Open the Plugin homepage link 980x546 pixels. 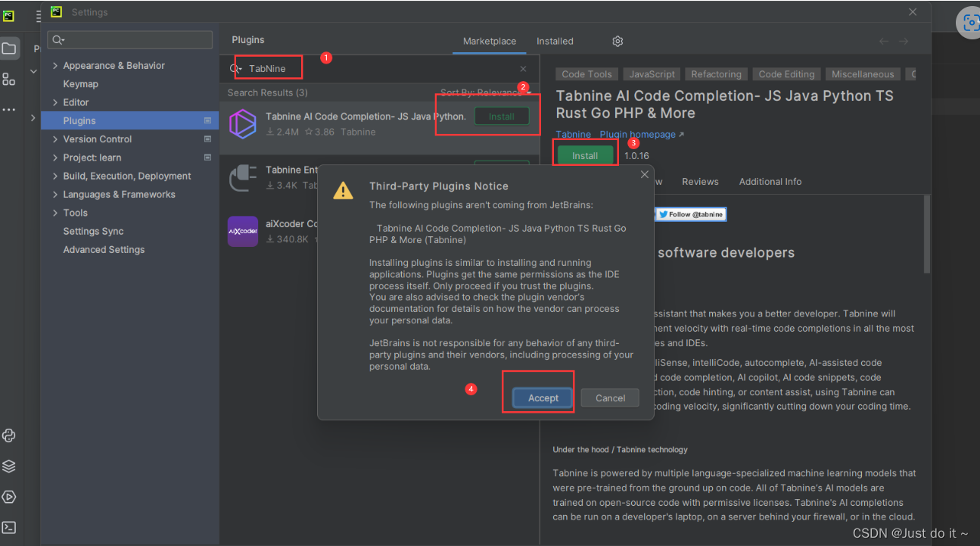(642, 135)
